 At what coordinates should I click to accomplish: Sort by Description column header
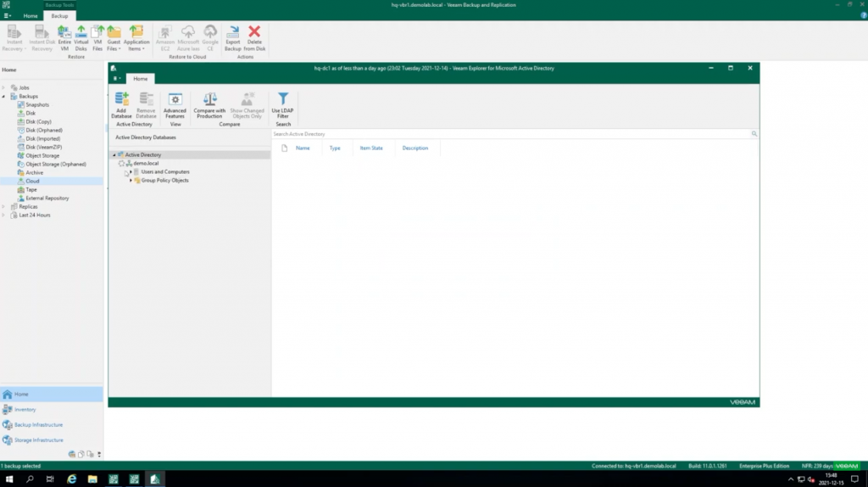415,148
